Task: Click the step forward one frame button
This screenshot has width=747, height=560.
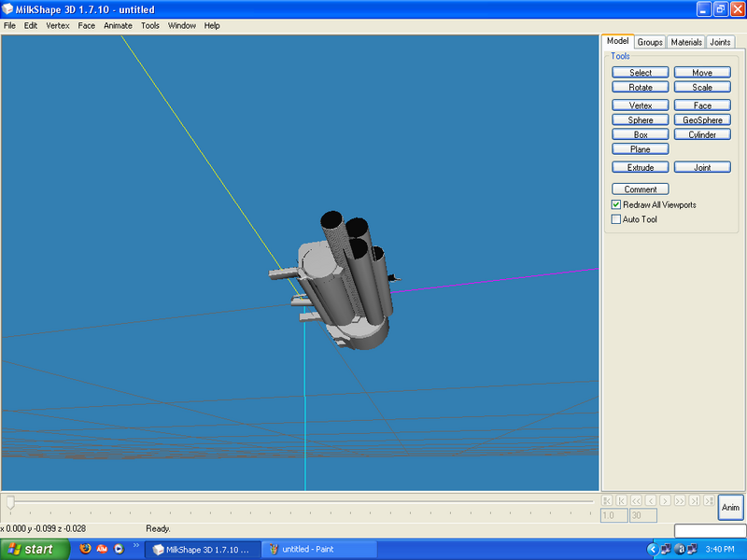Action: [665, 500]
